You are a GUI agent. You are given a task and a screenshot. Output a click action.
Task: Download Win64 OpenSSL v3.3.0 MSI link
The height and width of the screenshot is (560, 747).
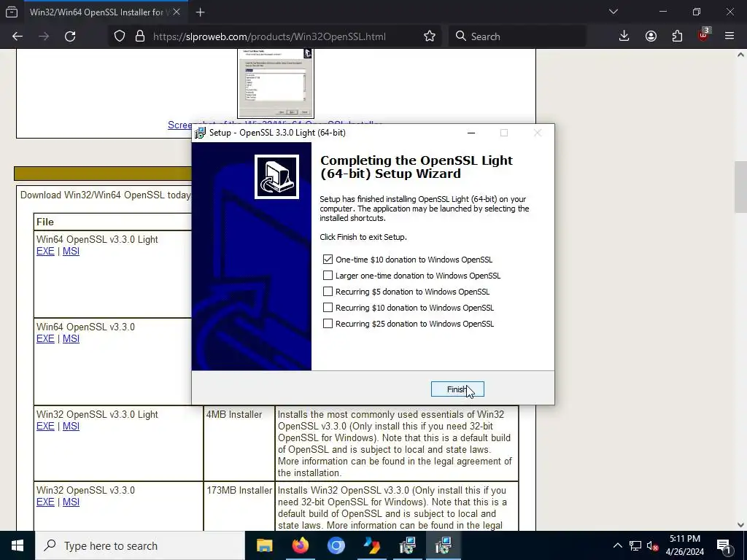click(71, 339)
